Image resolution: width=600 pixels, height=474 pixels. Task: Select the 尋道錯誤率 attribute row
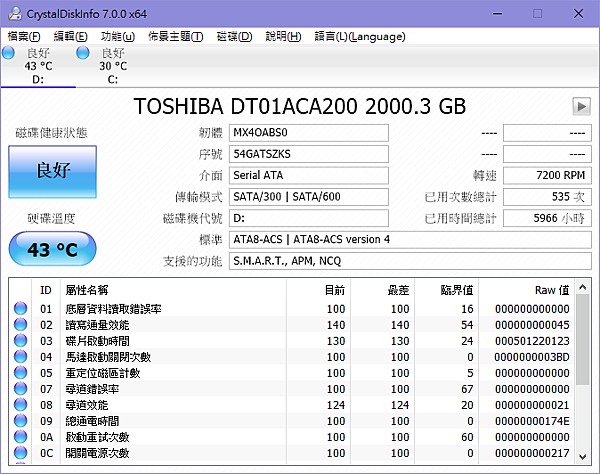(292, 389)
